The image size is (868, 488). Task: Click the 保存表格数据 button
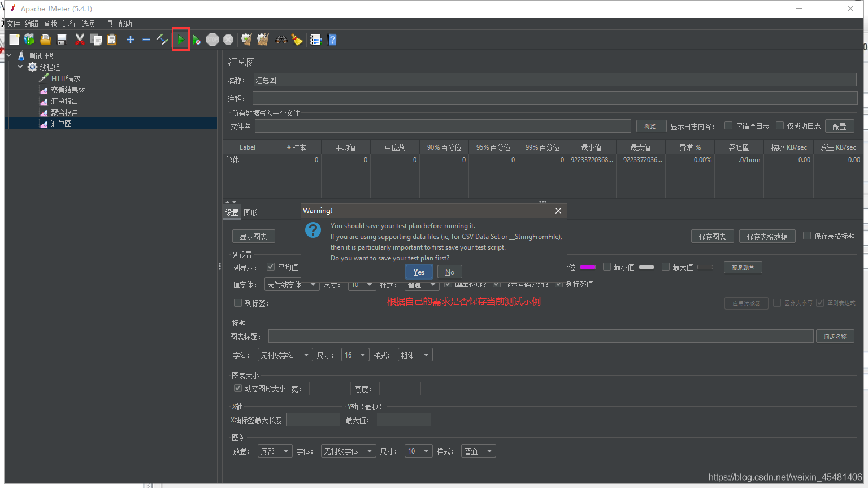tap(767, 236)
